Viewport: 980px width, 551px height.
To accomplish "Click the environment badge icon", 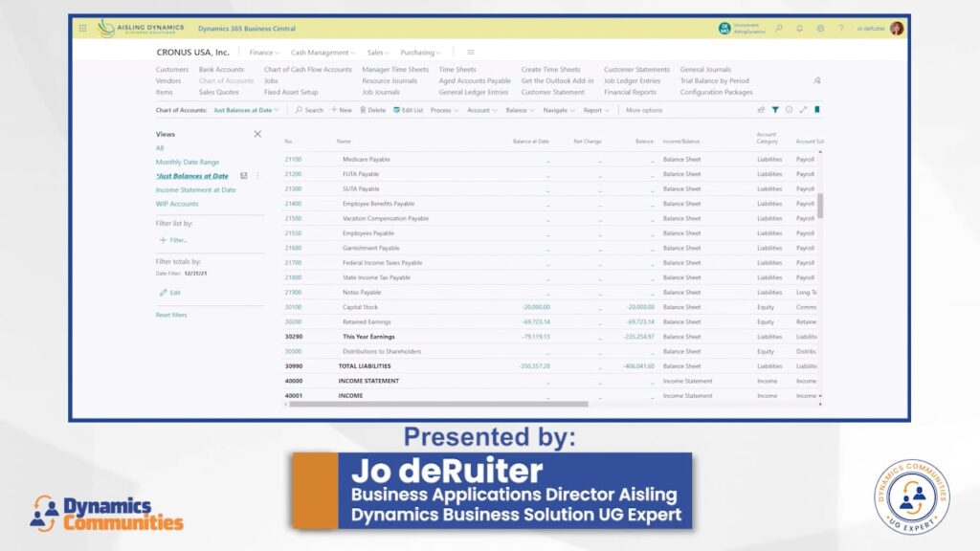I will pos(724,28).
